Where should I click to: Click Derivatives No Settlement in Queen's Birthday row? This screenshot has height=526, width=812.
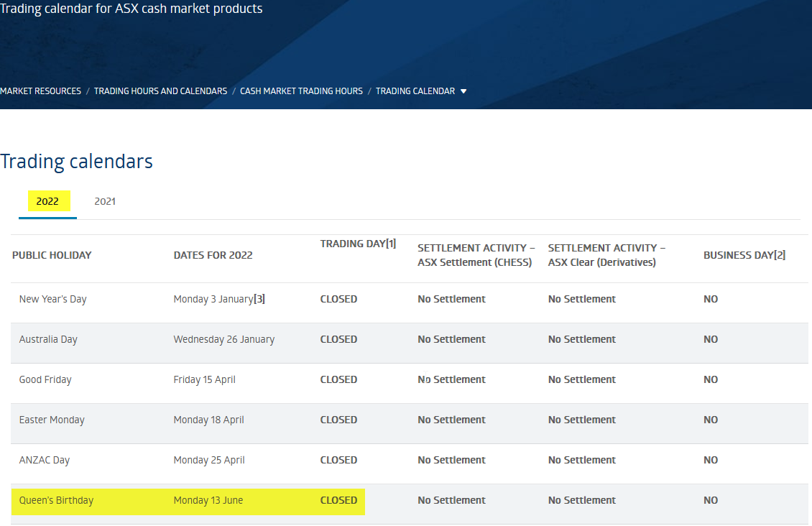pyautogui.click(x=582, y=501)
